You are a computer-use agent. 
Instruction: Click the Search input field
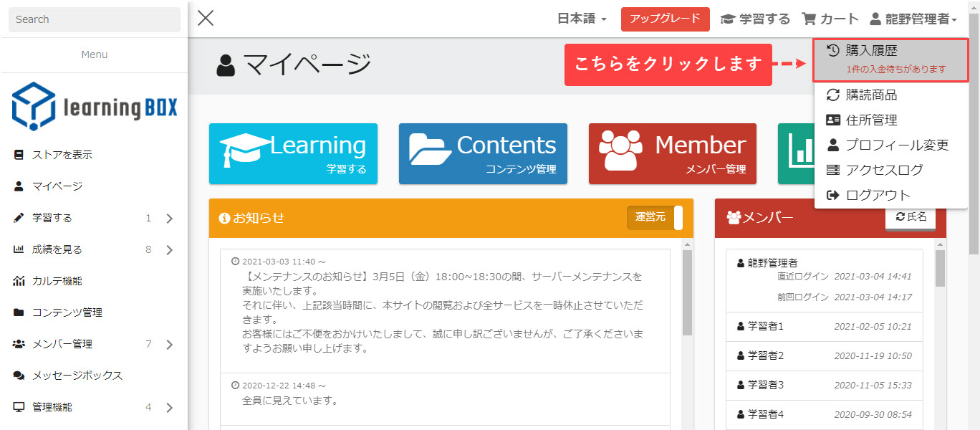click(x=94, y=19)
